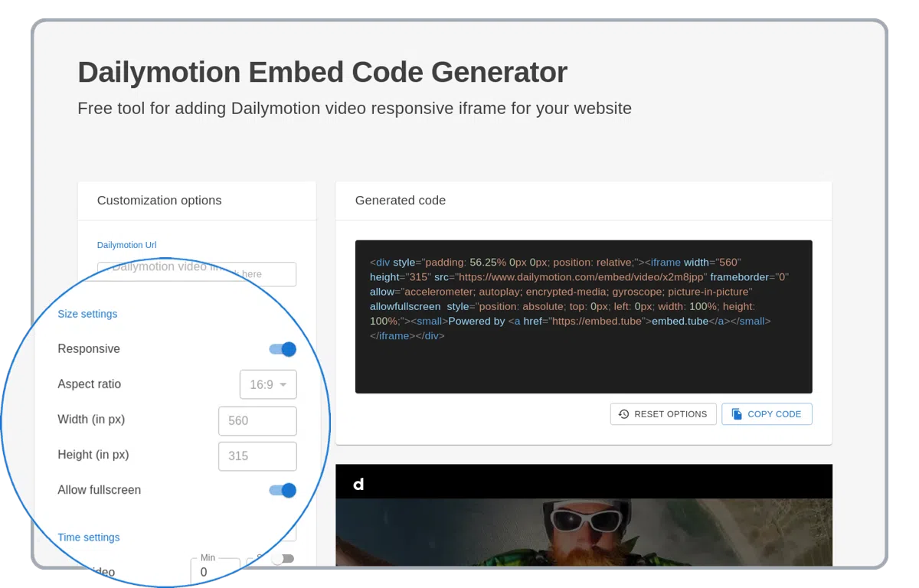The width and height of the screenshot is (919, 588).
Task: Click the video preview with bearded man
Action: pyautogui.click(x=583, y=532)
